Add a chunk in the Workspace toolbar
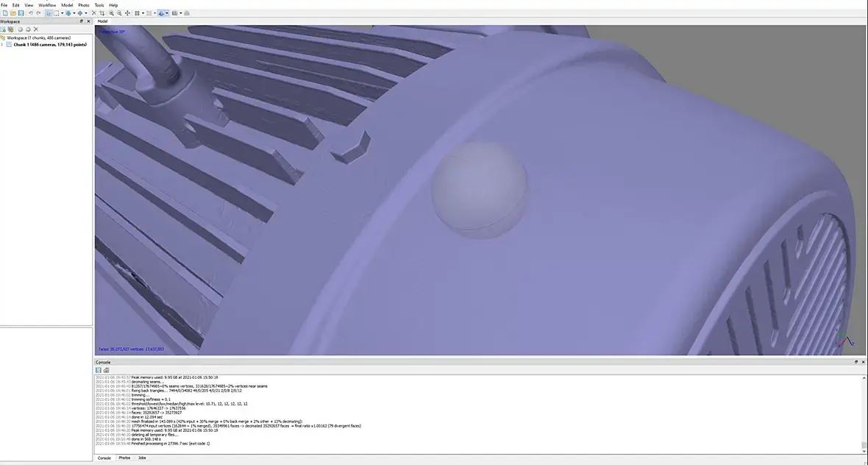Viewport: 868px width, 465px height. [x=3, y=29]
